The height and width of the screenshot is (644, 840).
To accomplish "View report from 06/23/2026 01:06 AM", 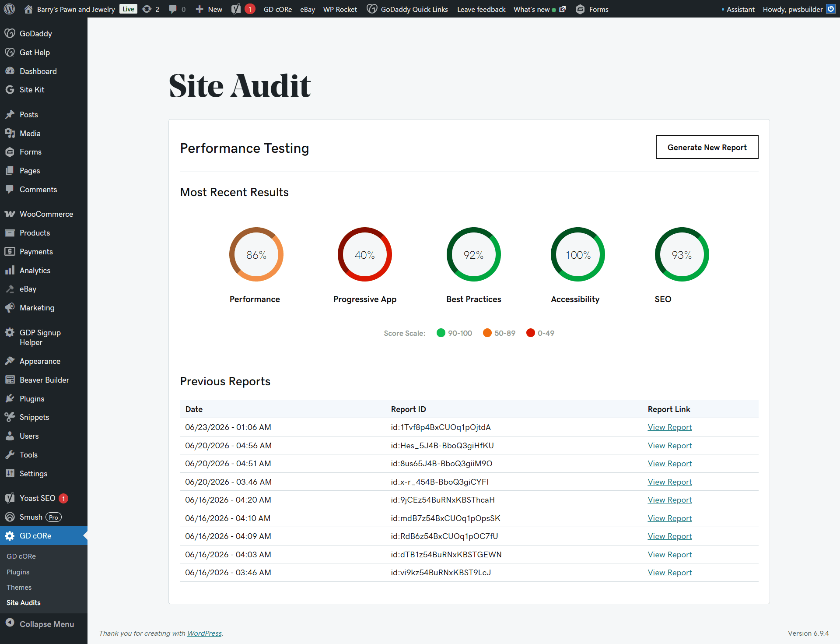I will click(670, 427).
